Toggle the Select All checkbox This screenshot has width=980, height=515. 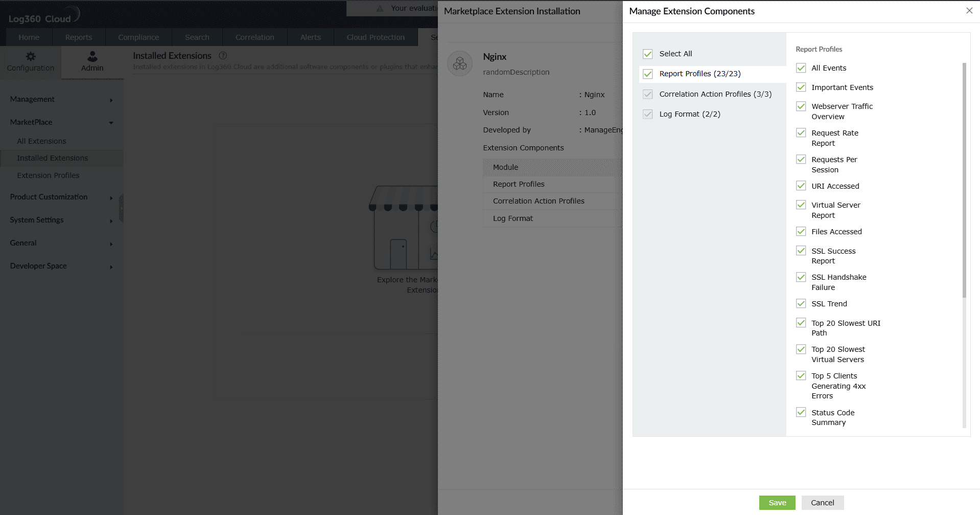pos(648,54)
